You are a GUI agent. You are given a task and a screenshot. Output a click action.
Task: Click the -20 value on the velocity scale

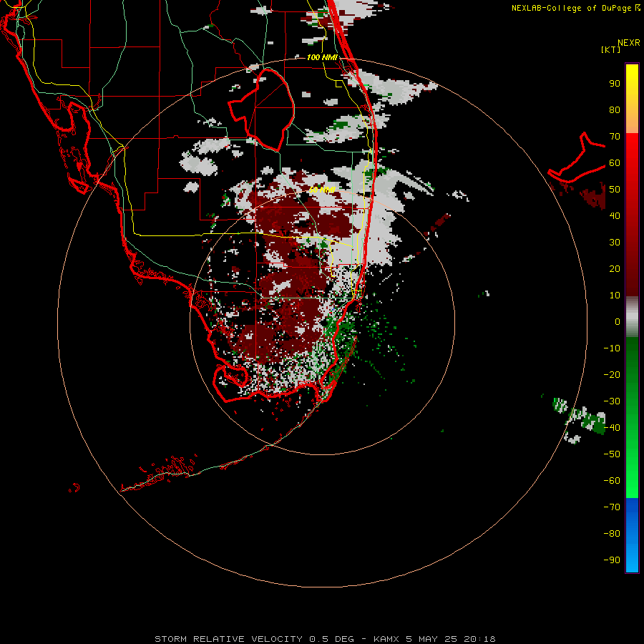coord(612,375)
